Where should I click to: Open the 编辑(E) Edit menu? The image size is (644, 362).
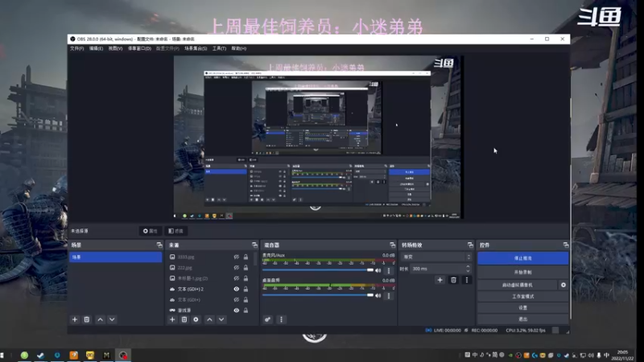pos(96,48)
